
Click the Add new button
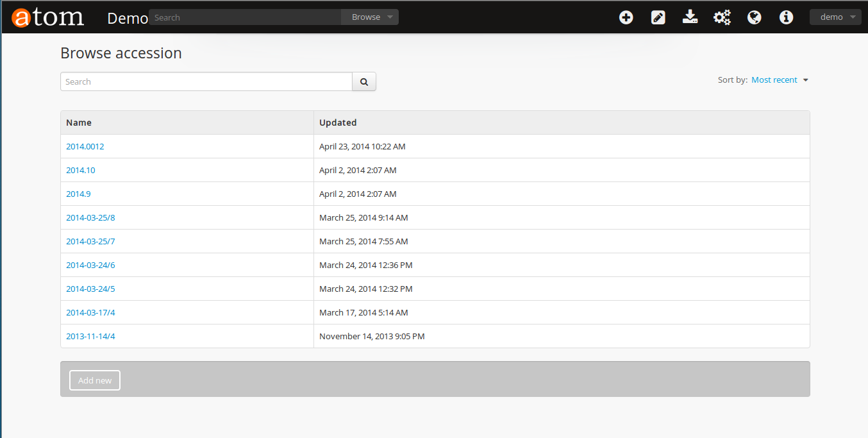(x=95, y=380)
